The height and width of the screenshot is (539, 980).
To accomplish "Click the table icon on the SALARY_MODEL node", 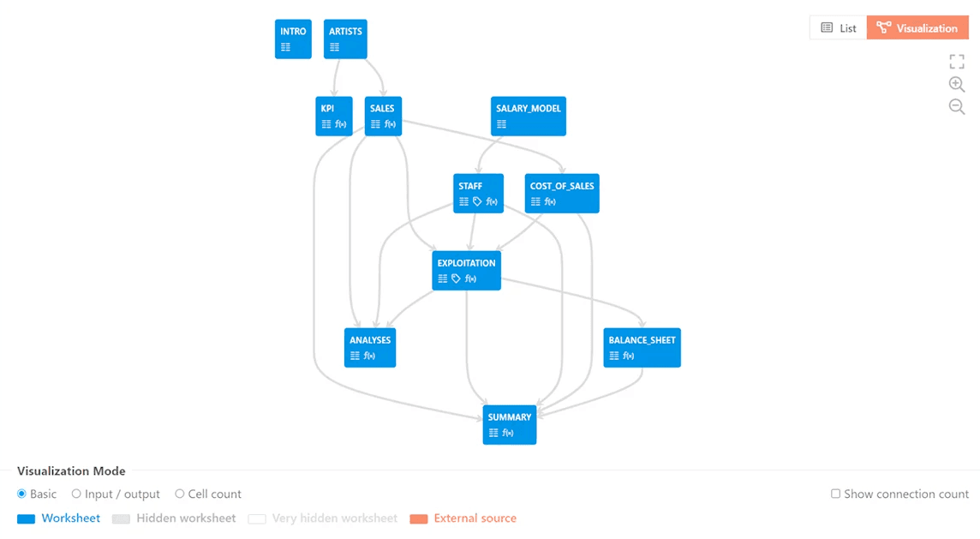I will point(501,125).
